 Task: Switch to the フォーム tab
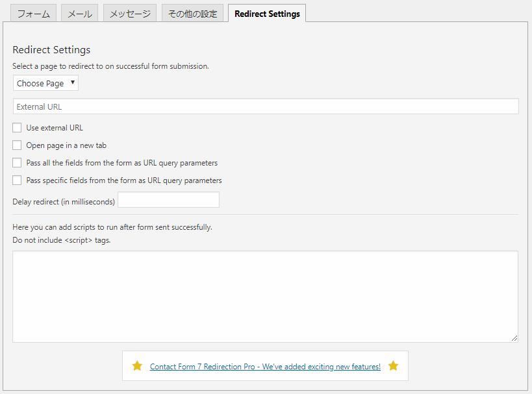34,13
